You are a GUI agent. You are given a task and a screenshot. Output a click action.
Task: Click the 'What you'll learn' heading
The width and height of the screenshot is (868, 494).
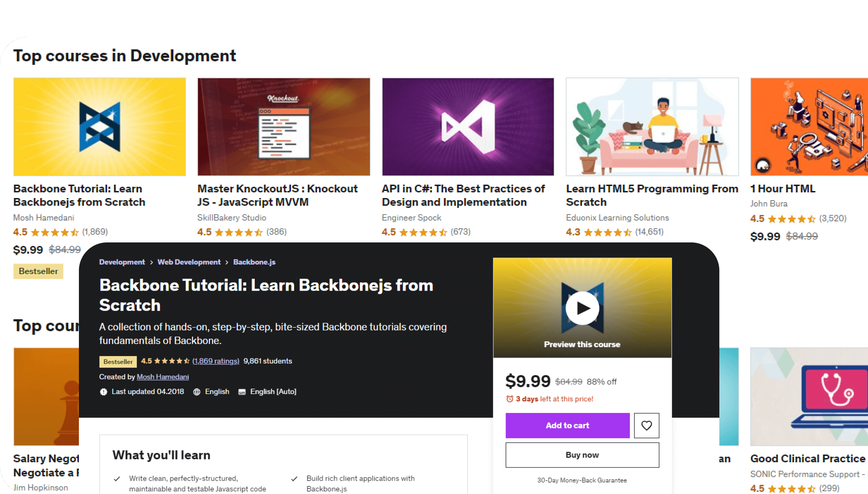coord(161,455)
